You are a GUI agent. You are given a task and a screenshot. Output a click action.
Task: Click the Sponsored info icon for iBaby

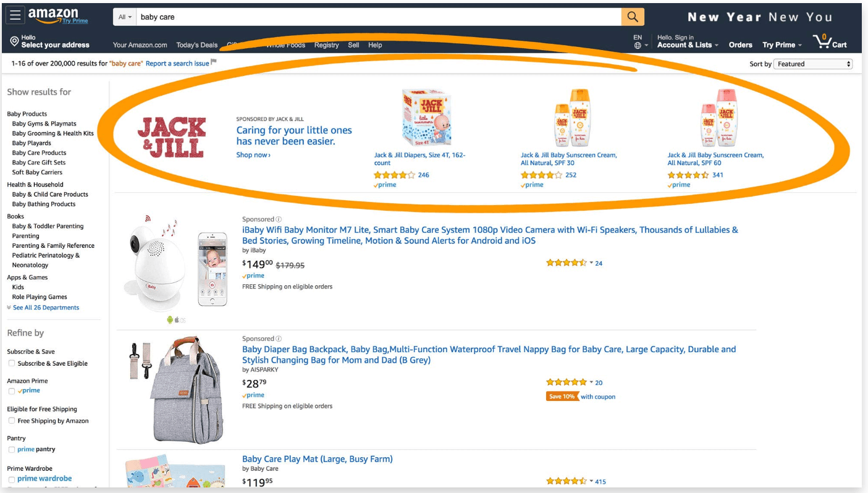(279, 219)
